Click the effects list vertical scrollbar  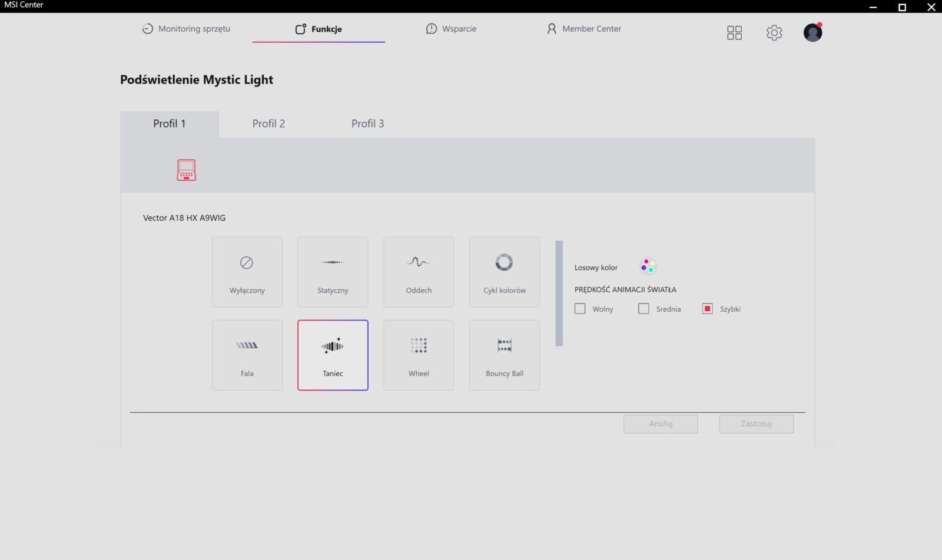click(x=559, y=293)
